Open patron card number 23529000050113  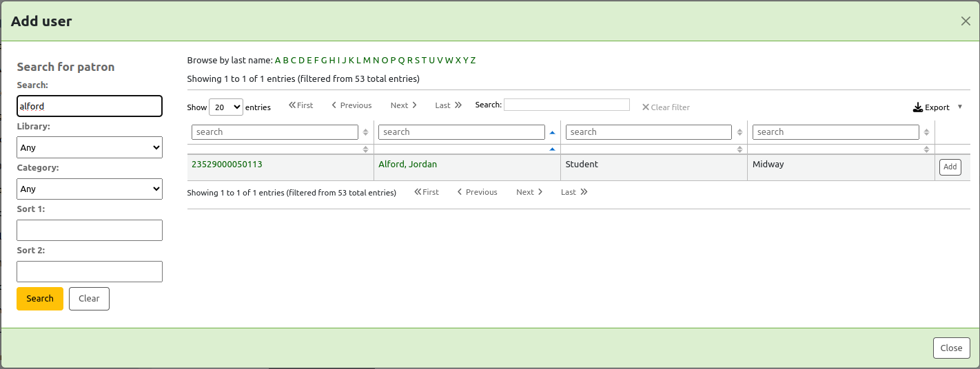(227, 165)
